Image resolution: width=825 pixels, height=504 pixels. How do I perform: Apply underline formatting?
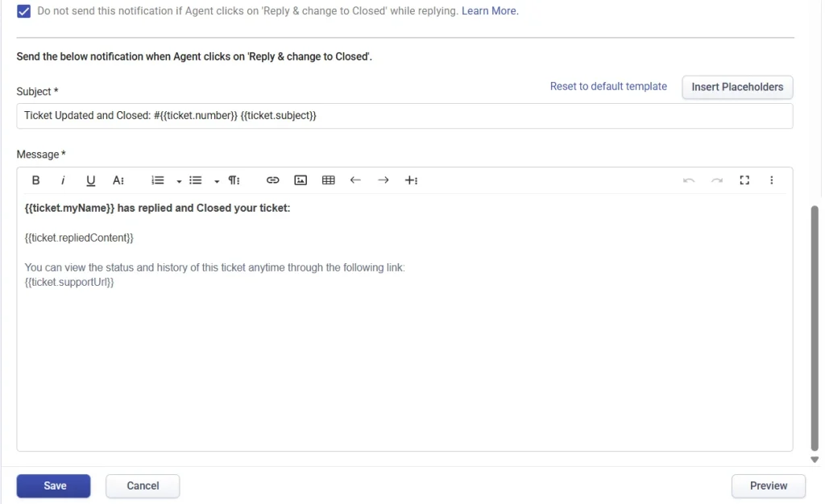[90, 180]
